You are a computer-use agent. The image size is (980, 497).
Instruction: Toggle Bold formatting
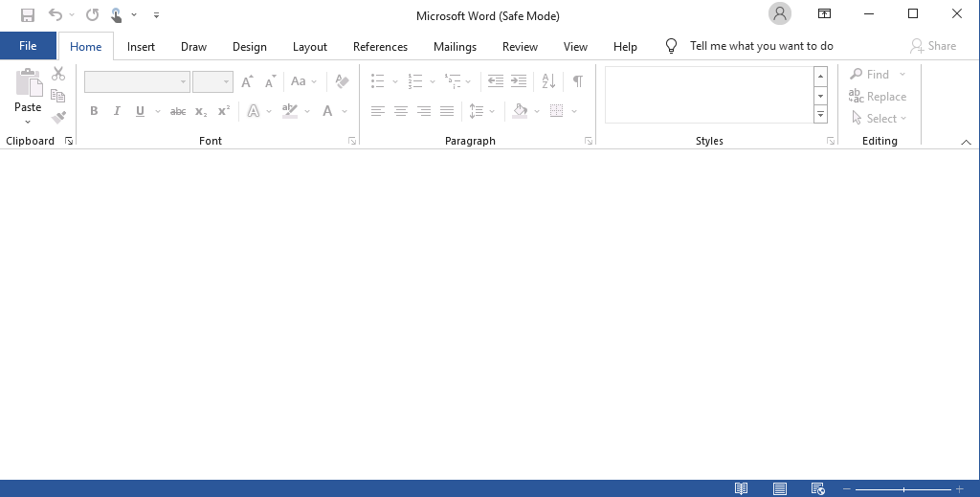94,111
